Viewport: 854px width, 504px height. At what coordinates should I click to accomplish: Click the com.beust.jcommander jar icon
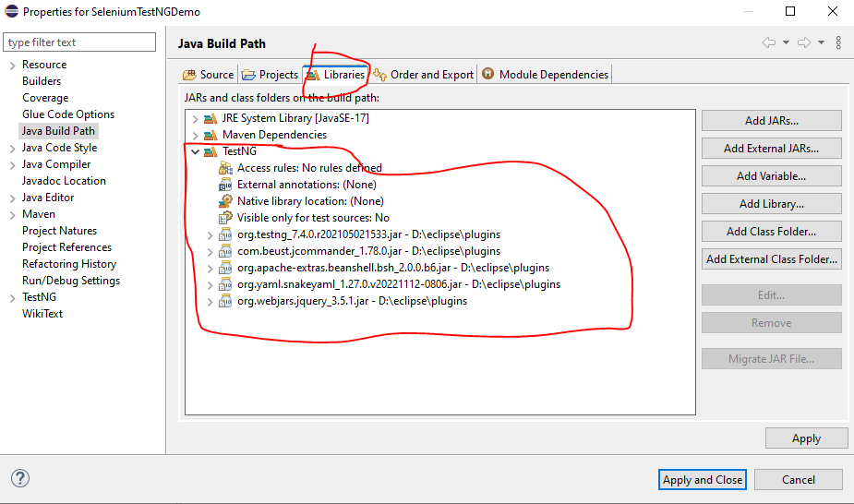[x=225, y=251]
